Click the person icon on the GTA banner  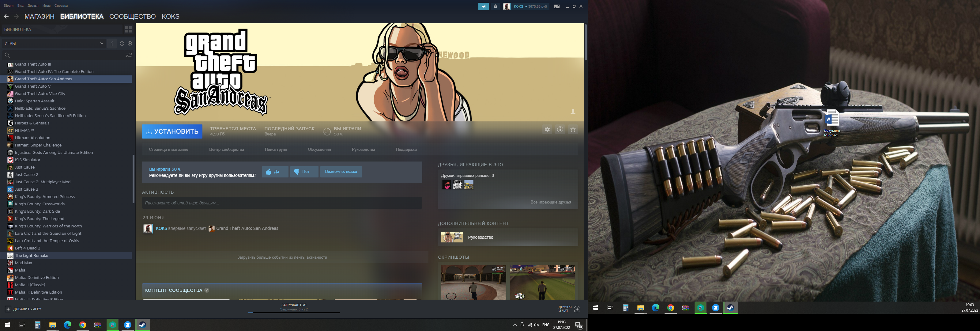click(x=573, y=112)
